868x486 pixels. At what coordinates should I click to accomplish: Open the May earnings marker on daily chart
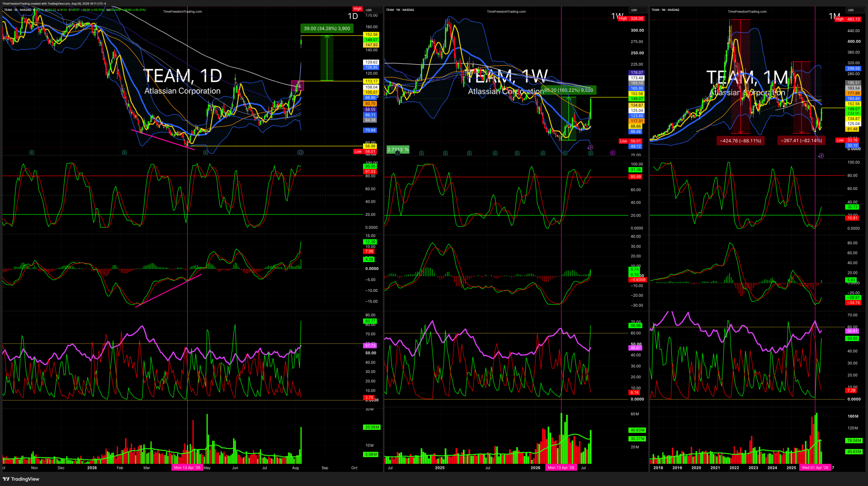pyautogui.click(x=206, y=152)
